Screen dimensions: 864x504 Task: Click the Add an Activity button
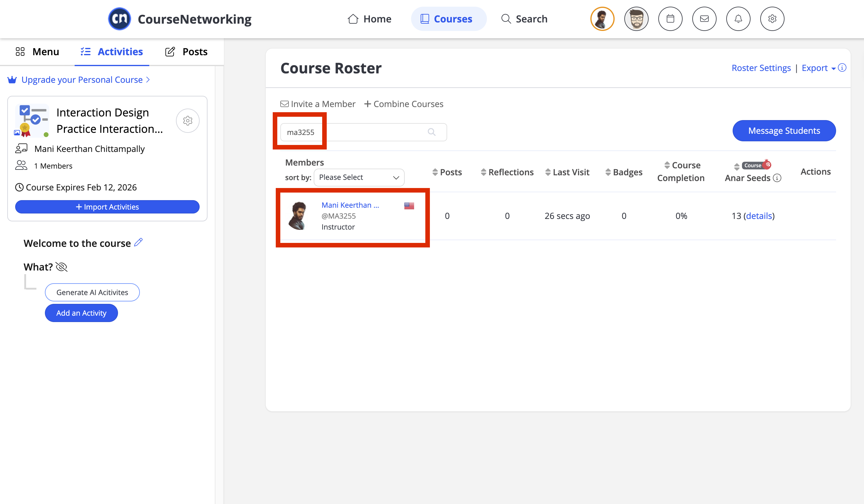click(81, 313)
